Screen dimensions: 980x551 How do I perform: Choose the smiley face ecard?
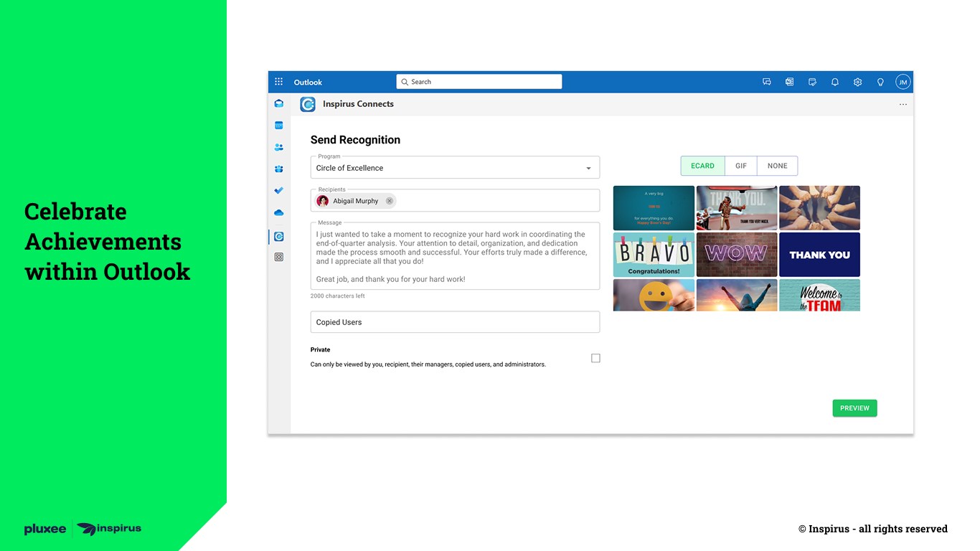pyautogui.click(x=654, y=295)
